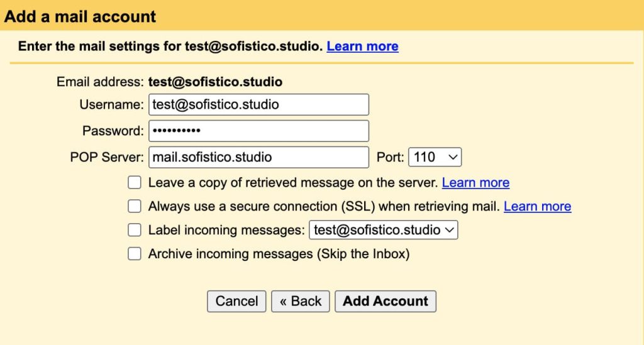
Task: Focus the Password input field
Action: 258,131
